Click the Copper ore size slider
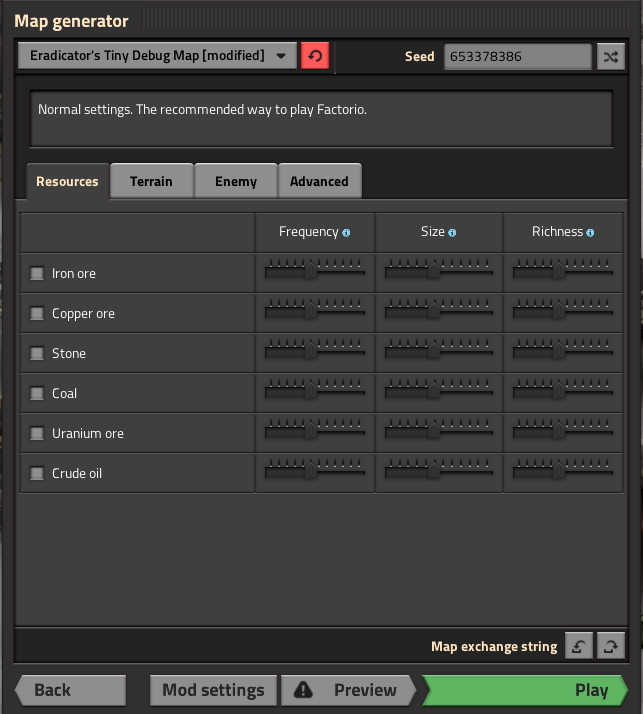Image resolution: width=643 pixels, height=714 pixels. coord(439,310)
